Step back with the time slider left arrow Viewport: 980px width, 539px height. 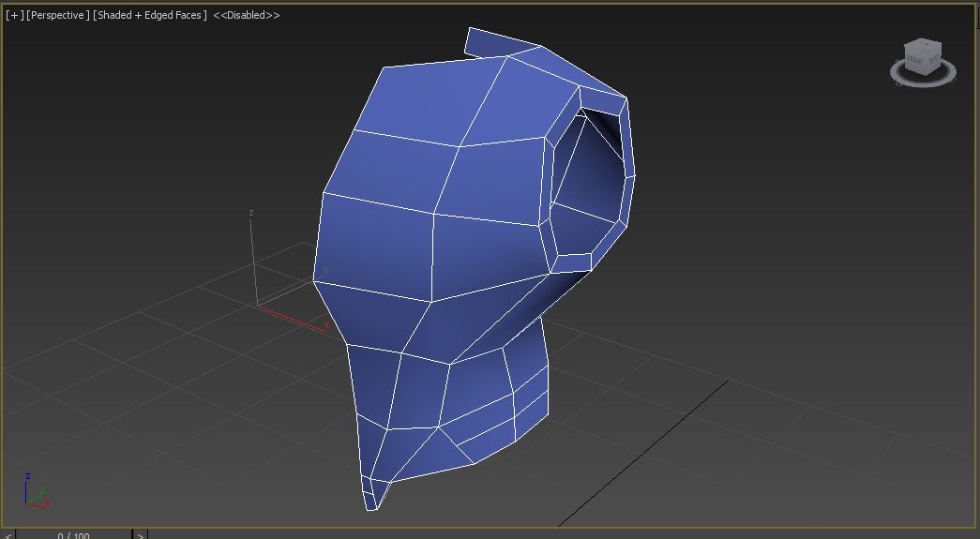(x=8, y=535)
